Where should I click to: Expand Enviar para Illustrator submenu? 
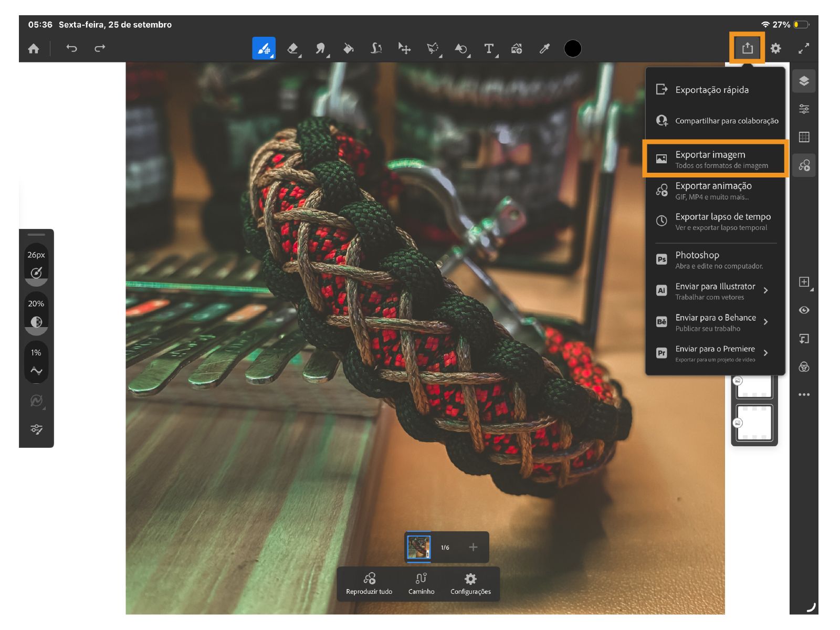(x=766, y=290)
